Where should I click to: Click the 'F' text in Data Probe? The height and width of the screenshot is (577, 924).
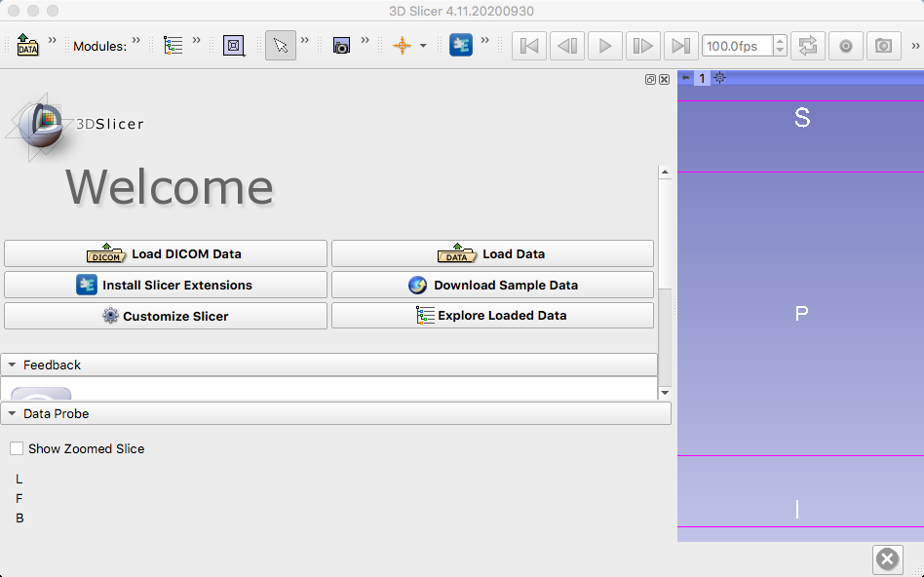tap(19, 499)
